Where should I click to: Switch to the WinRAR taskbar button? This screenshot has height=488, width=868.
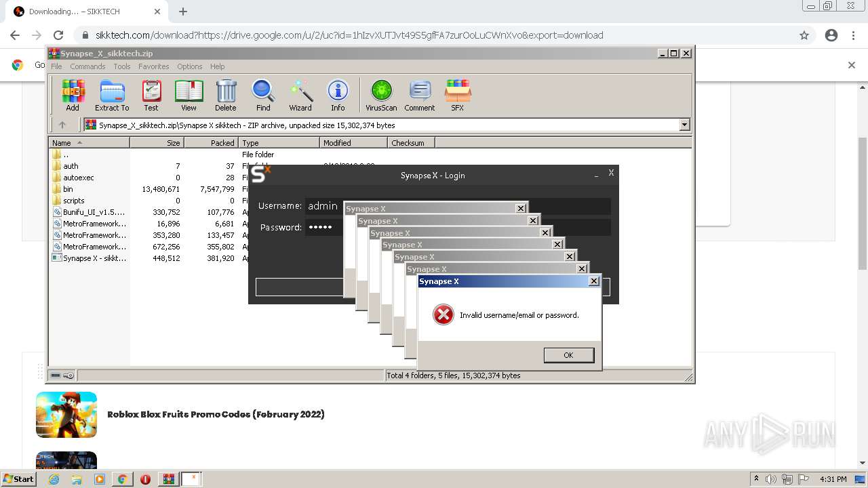coord(168,479)
